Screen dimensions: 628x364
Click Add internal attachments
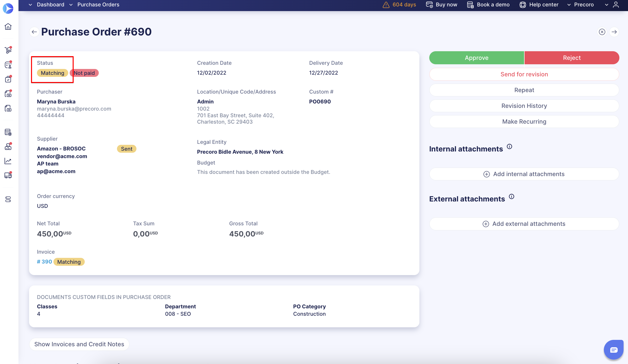click(x=524, y=174)
